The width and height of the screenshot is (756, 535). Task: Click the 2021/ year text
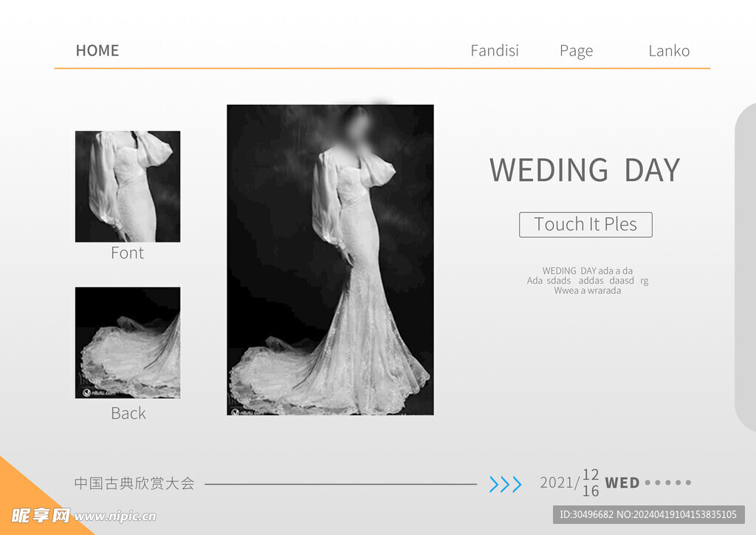[560, 483]
